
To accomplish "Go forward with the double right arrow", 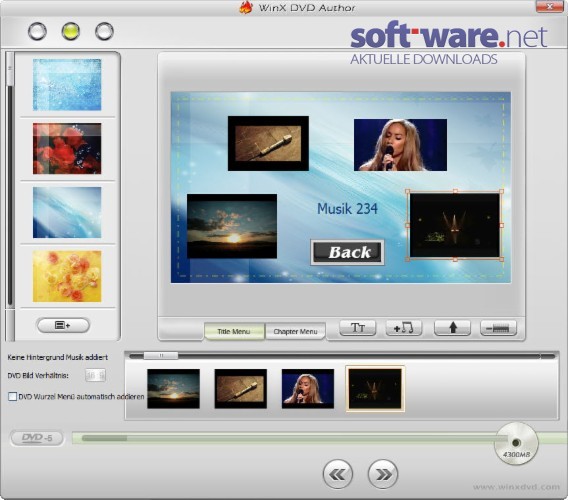I will click(x=383, y=474).
